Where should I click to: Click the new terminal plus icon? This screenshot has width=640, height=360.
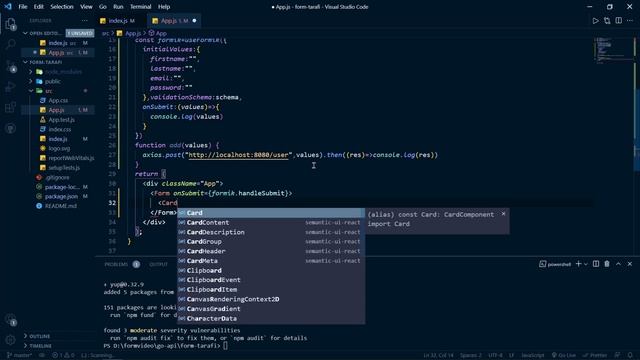tap(578, 264)
